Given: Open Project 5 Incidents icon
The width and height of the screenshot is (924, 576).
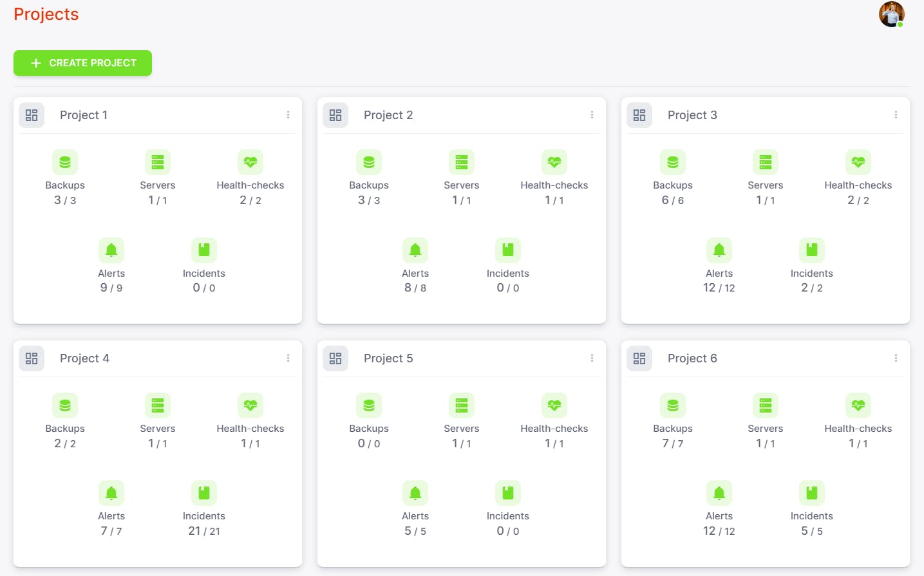Looking at the screenshot, I should (x=508, y=493).
